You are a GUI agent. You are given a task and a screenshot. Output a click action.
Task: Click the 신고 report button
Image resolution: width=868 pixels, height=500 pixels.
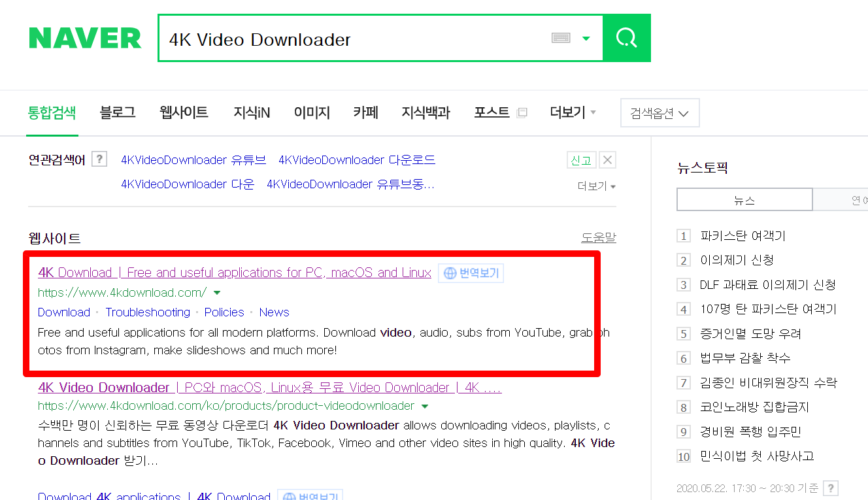click(x=581, y=160)
